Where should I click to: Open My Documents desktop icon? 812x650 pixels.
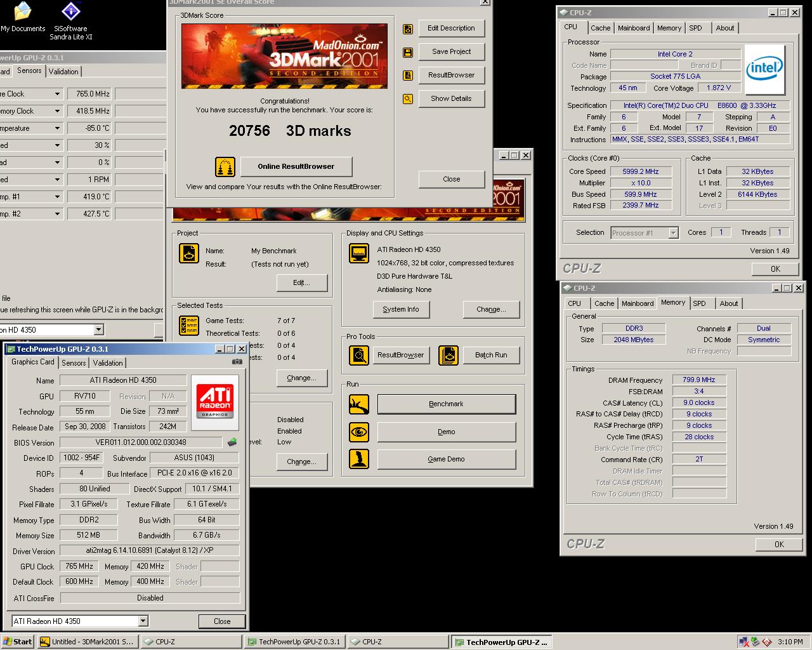tap(22, 17)
